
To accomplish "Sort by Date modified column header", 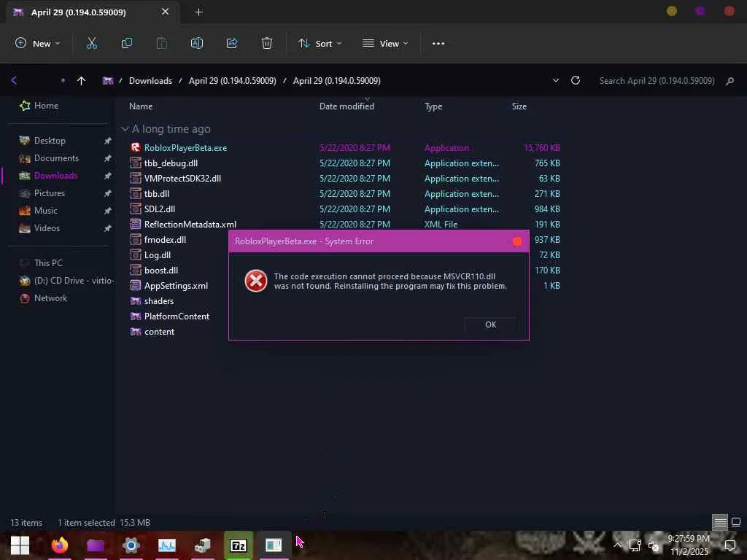I will (347, 106).
